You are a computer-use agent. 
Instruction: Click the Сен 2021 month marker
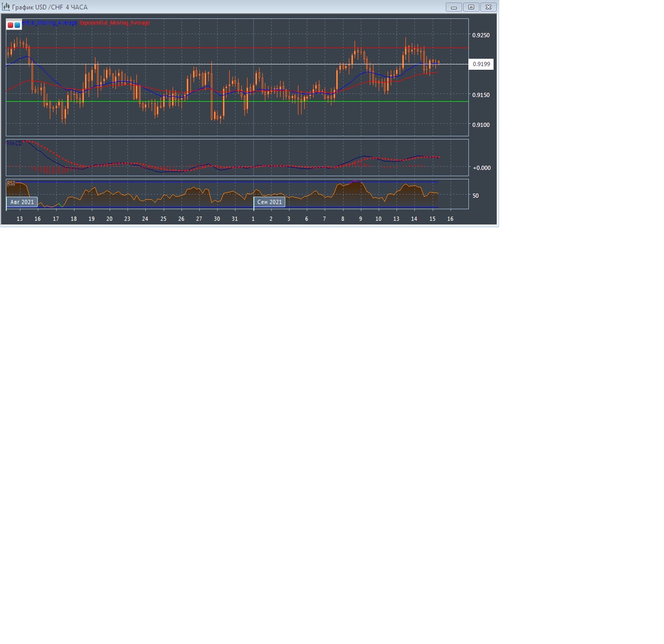click(270, 202)
